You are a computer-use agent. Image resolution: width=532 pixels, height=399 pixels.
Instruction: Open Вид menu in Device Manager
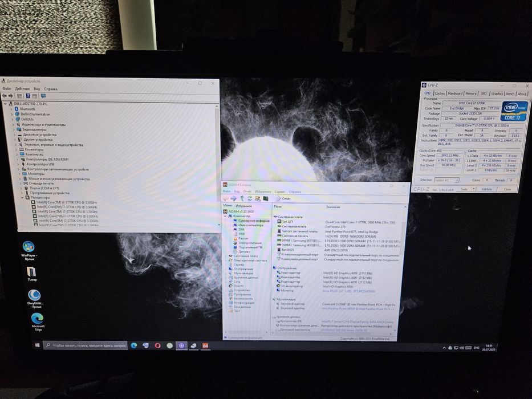[36, 89]
